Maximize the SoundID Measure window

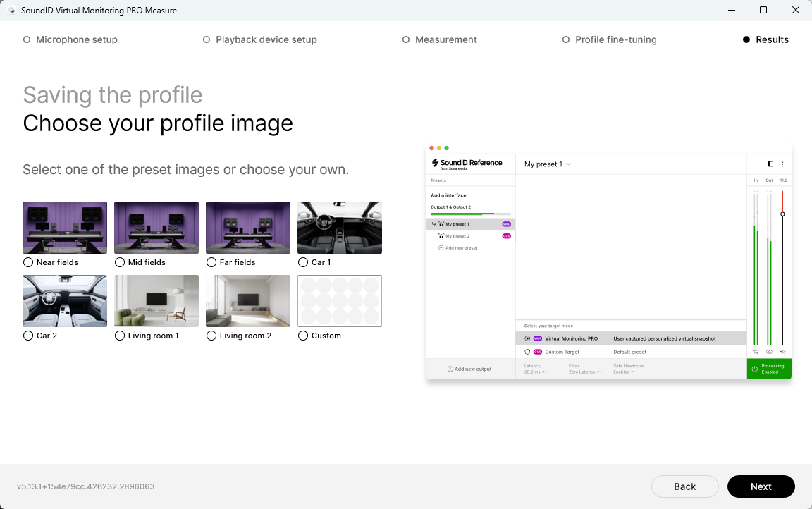pyautogui.click(x=763, y=11)
